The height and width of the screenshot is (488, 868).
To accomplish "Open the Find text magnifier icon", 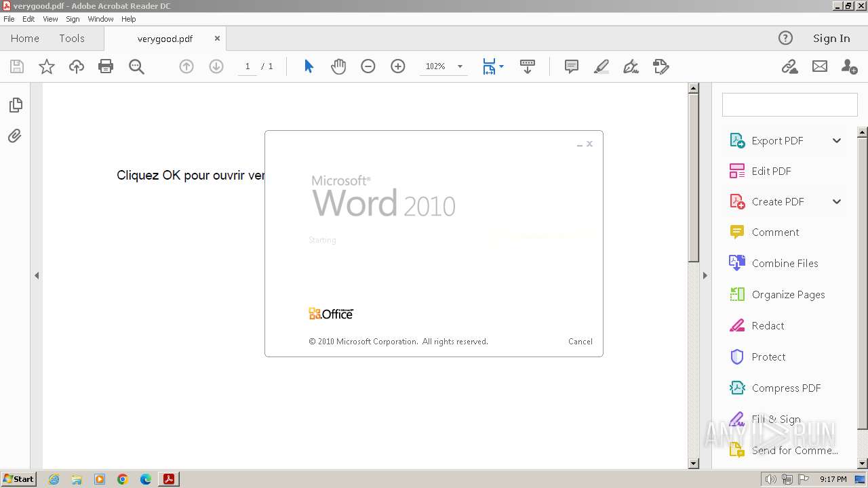I will (x=136, y=66).
